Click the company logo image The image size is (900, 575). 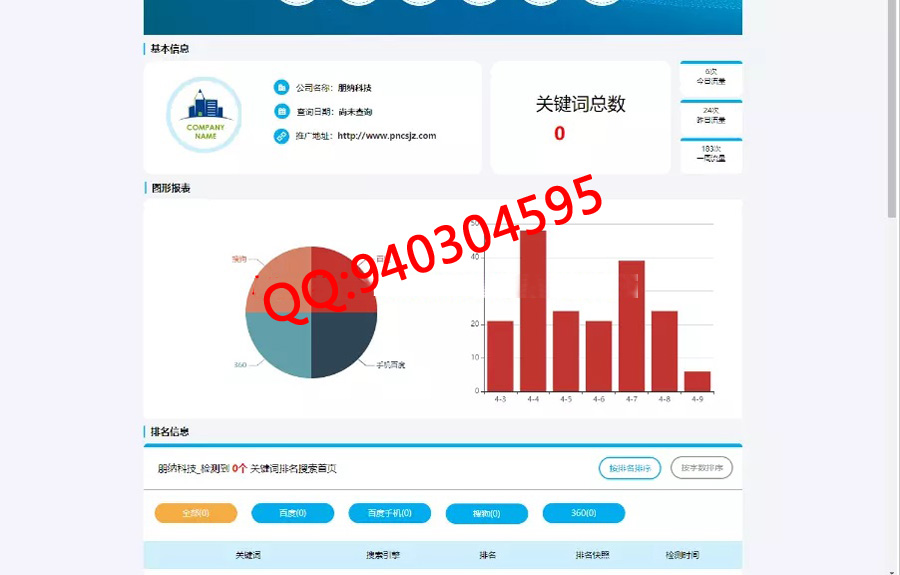(204, 115)
